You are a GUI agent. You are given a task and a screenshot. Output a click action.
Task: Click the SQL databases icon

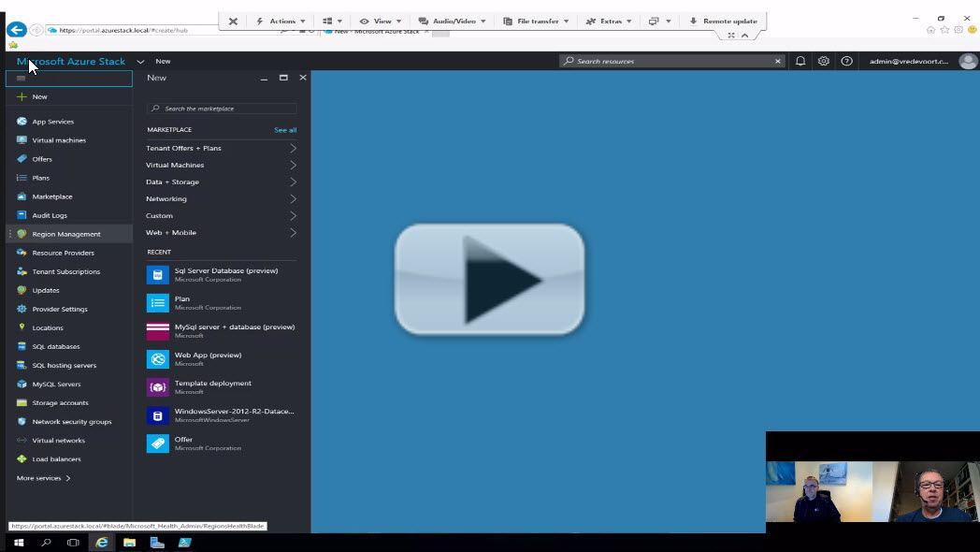pyautogui.click(x=22, y=346)
